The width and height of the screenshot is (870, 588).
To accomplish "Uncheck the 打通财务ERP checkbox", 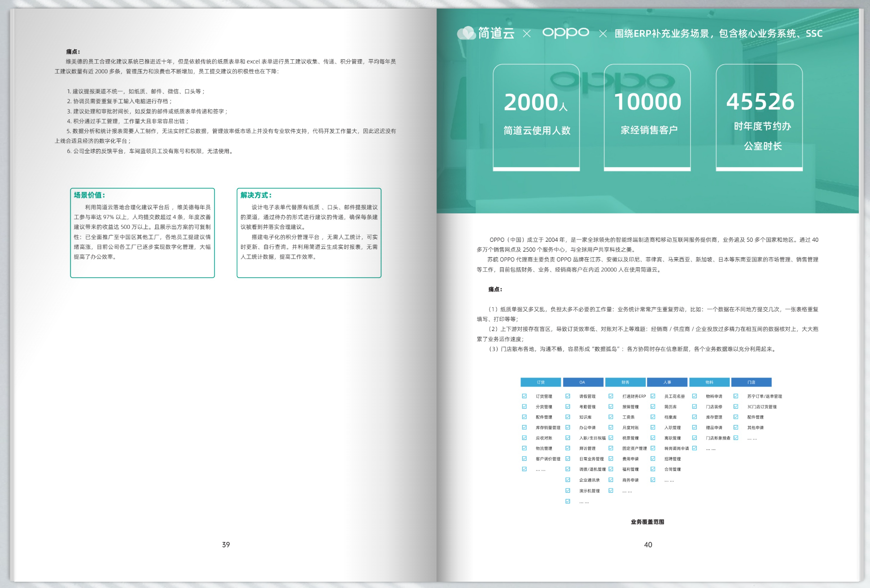I will click(611, 396).
